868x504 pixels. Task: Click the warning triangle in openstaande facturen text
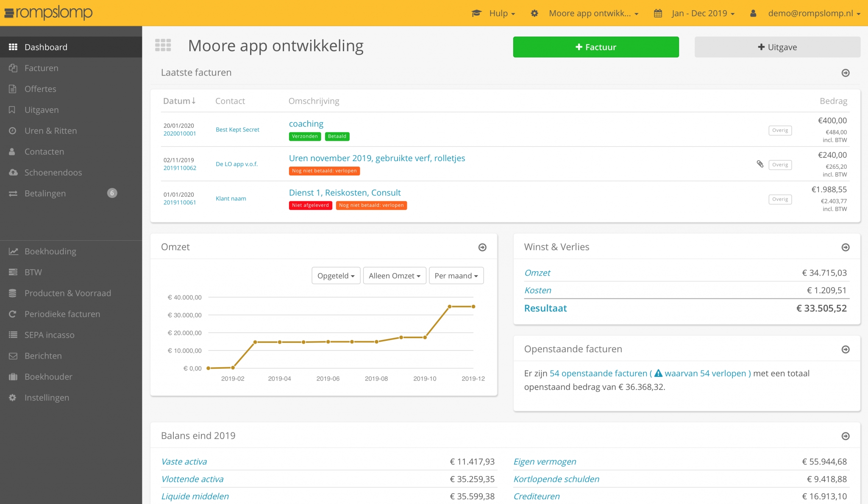click(658, 373)
